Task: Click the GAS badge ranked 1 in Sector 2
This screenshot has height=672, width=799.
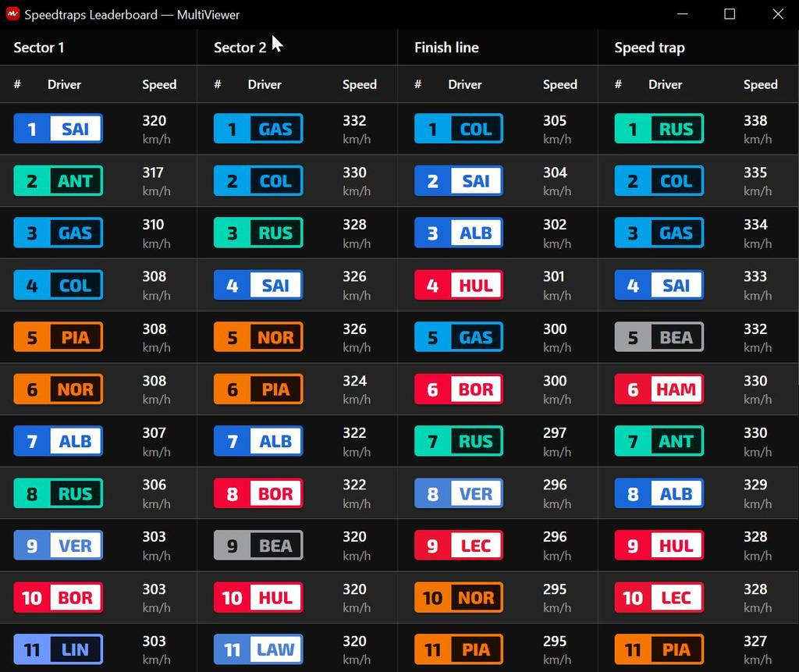Action: (x=258, y=129)
